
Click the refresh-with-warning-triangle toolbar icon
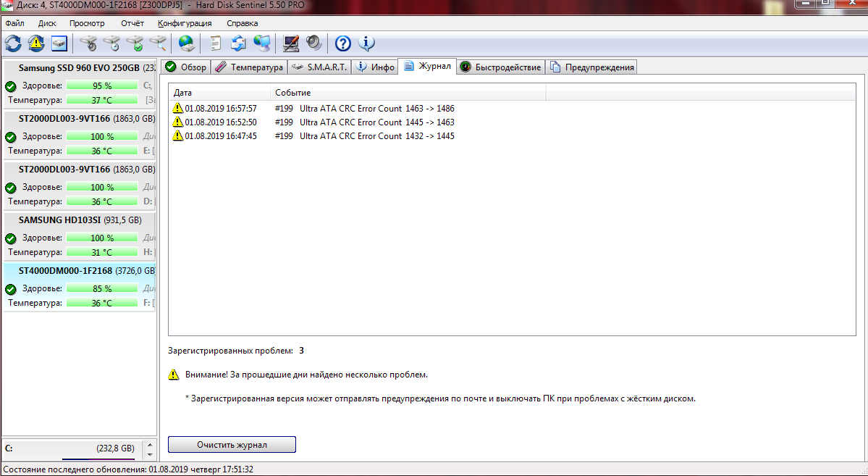click(36, 43)
